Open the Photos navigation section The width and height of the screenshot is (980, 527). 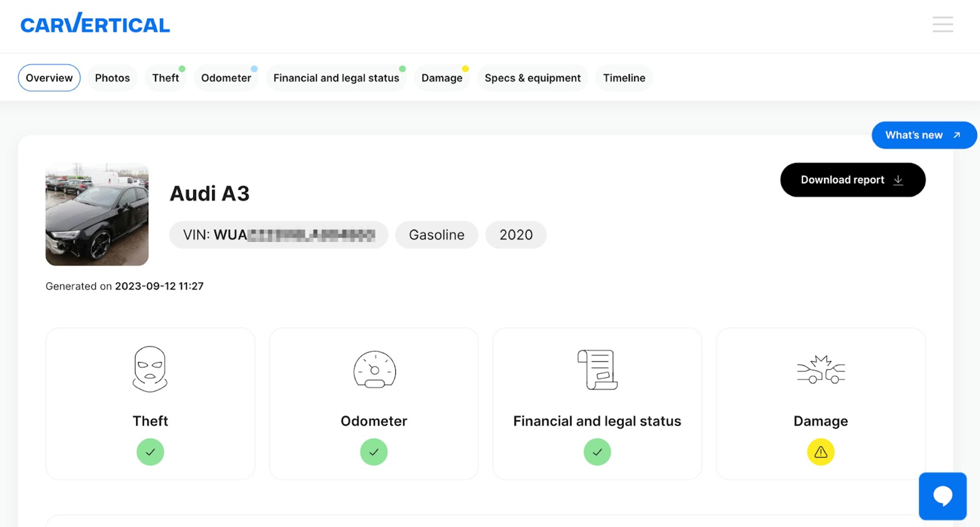pyautogui.click(x=112, y=78)
